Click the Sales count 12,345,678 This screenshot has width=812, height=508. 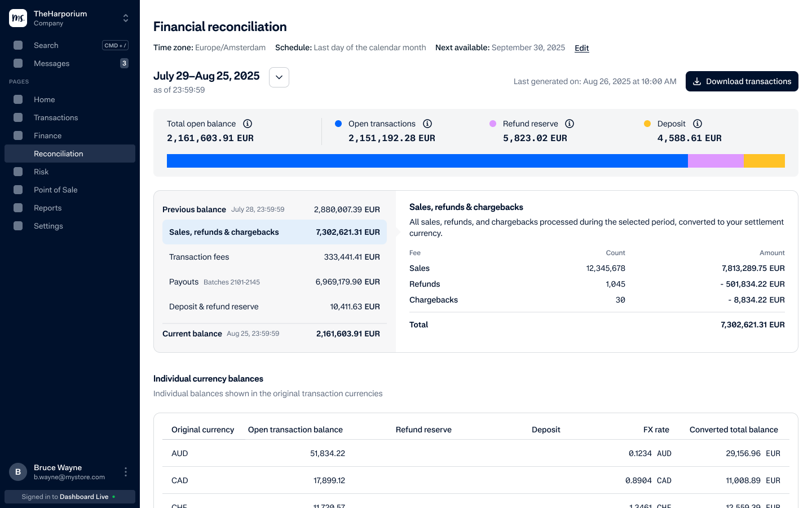[606, 268]
